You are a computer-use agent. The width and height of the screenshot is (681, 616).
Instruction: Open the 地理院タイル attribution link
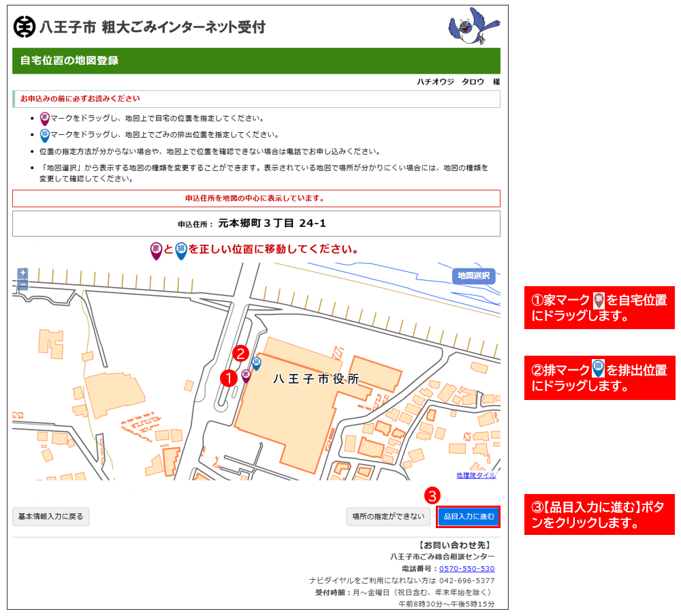pyautogui.click(x=476, y=476)
